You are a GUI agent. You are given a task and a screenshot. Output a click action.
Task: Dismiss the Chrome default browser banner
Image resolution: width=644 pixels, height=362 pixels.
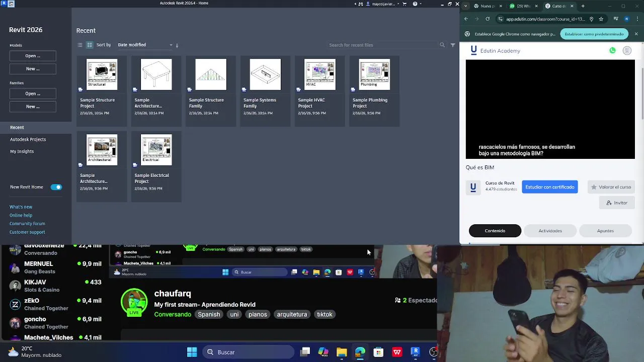tap(636, 34)
